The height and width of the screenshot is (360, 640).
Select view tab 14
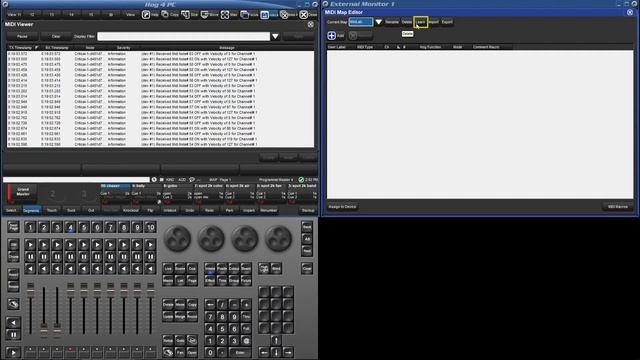coord(71,15)
